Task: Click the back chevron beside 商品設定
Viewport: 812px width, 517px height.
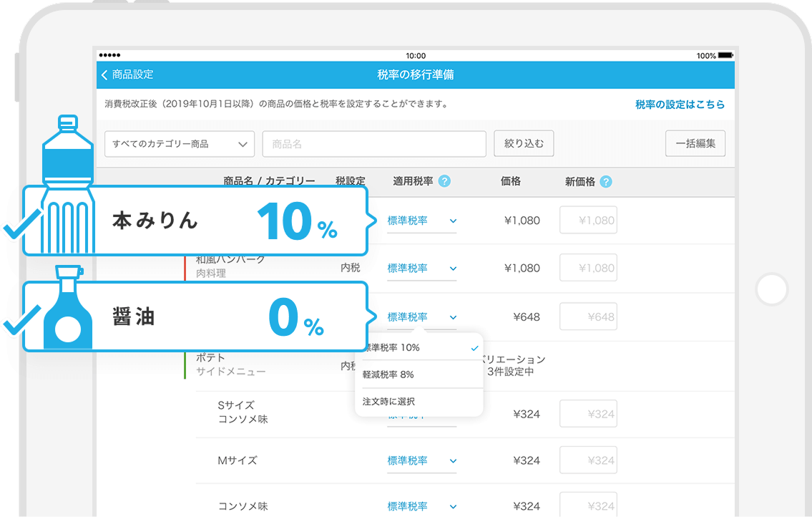Action: (x=105, y=75)
